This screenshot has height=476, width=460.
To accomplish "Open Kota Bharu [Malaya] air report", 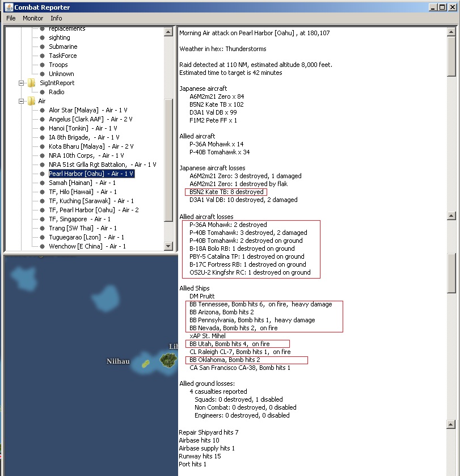I will coord(91,146).
